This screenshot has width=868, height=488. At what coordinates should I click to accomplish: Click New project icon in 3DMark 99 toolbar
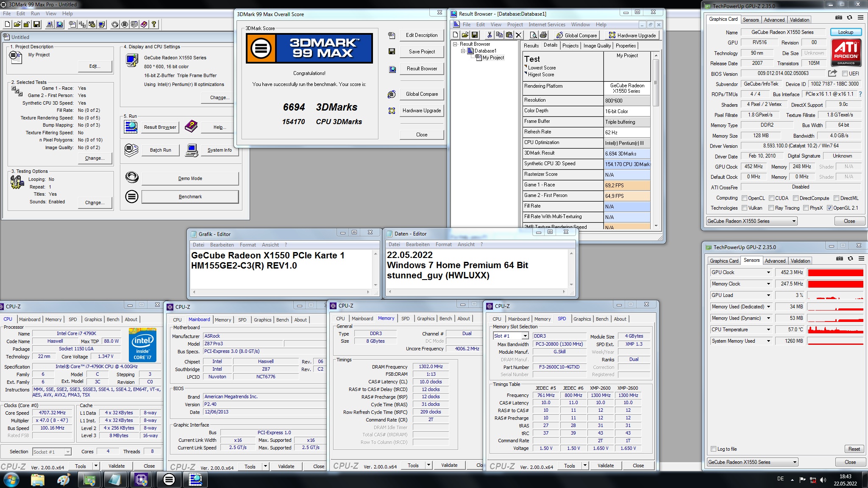(x=8, y=24)
